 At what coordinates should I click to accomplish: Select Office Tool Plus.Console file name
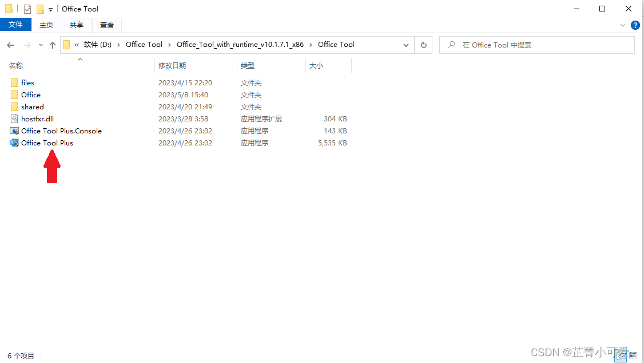(x=62, y=131)
